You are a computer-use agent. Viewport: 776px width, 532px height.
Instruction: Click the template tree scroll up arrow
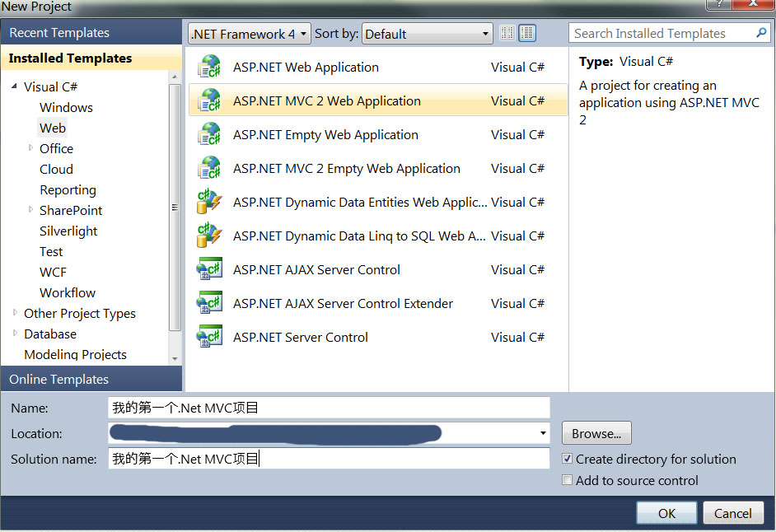pos(174,77)
